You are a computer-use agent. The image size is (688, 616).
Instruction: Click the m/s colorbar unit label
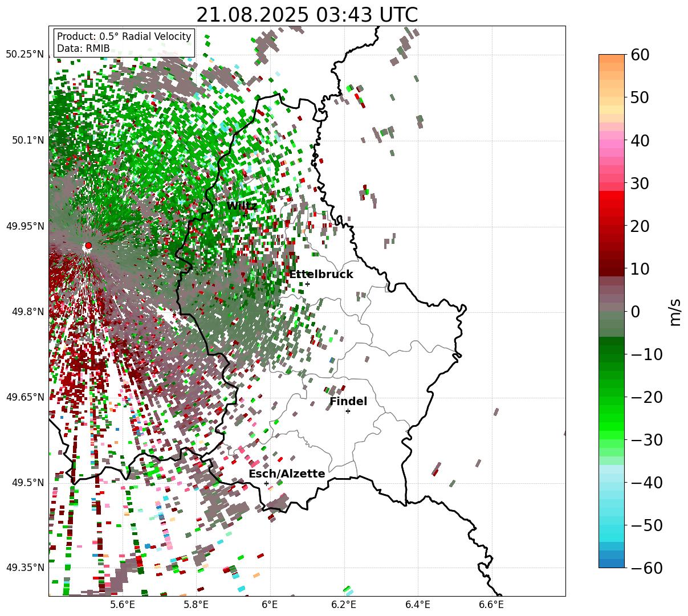(674, 312)
